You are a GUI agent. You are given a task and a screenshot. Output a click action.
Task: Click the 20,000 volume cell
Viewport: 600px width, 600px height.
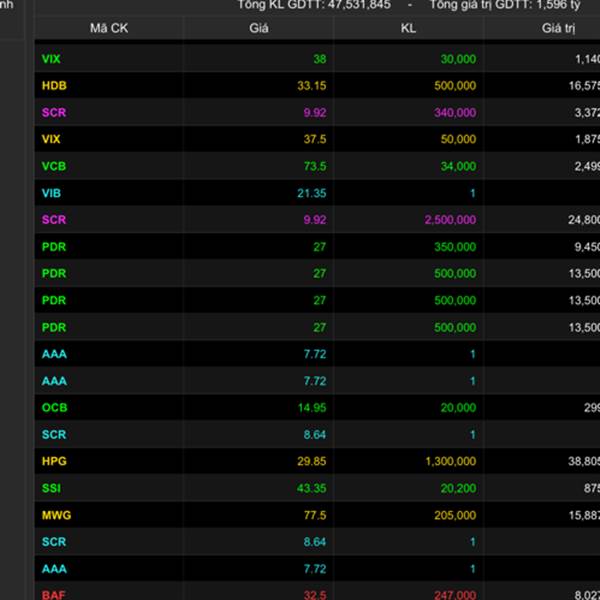(458, 408)
